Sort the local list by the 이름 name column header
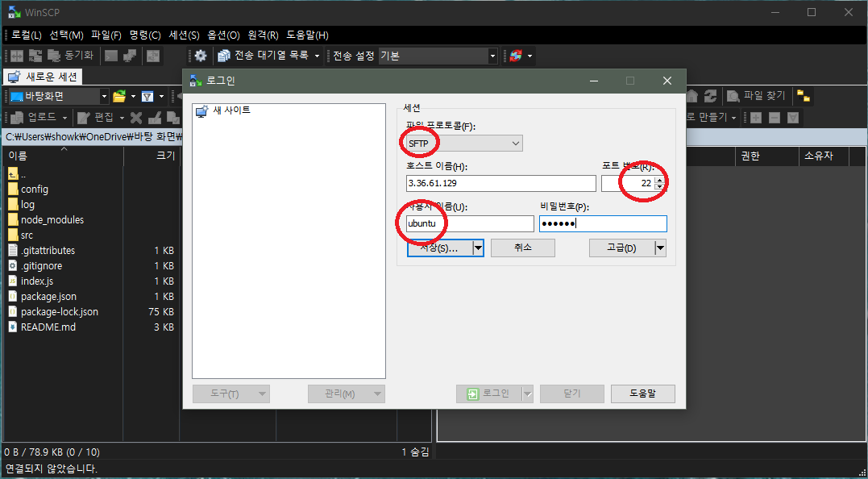 point(64,156)
